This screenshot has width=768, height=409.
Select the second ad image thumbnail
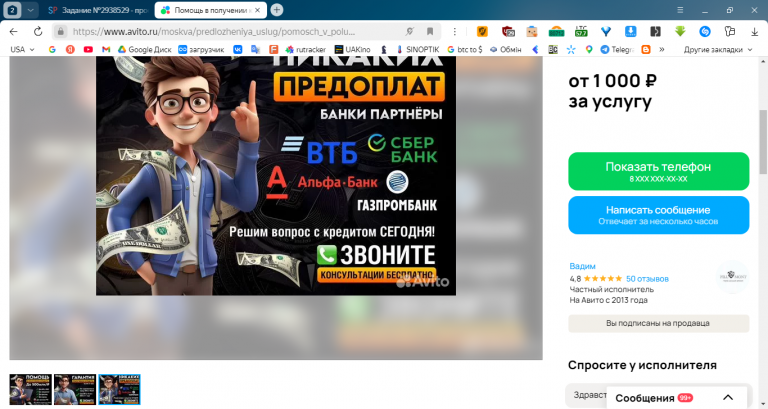click(x=75, y=389)
